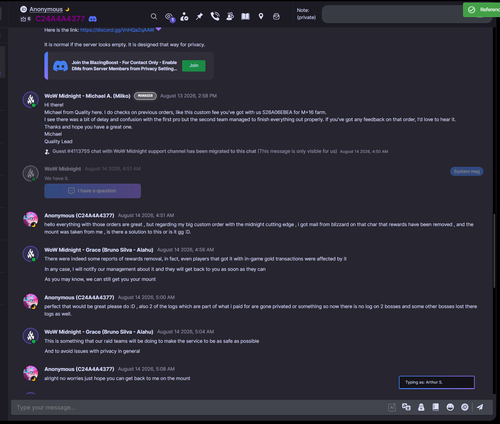Open the open-book icon in the header
This screenshot has width=500, height=424.
pos(245,16)
